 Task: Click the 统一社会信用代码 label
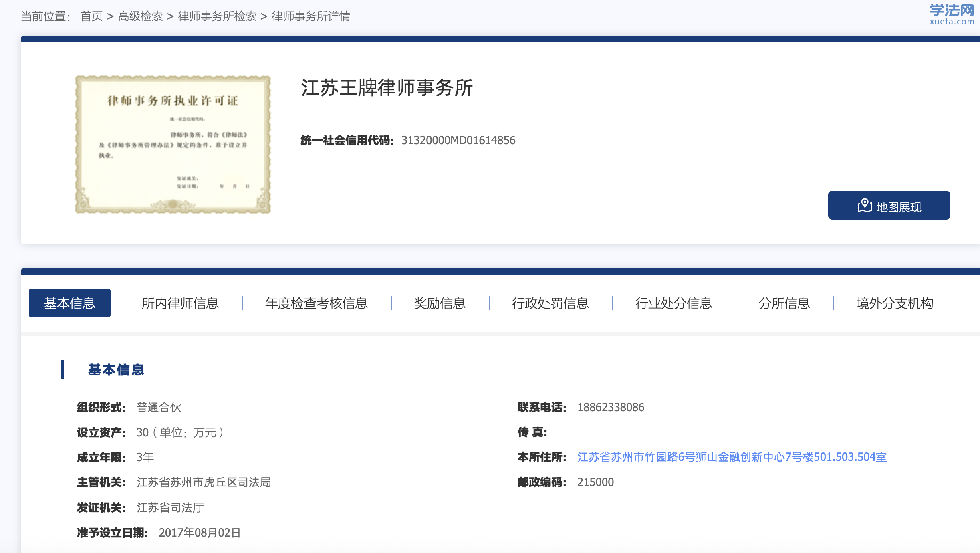(347, 140)
